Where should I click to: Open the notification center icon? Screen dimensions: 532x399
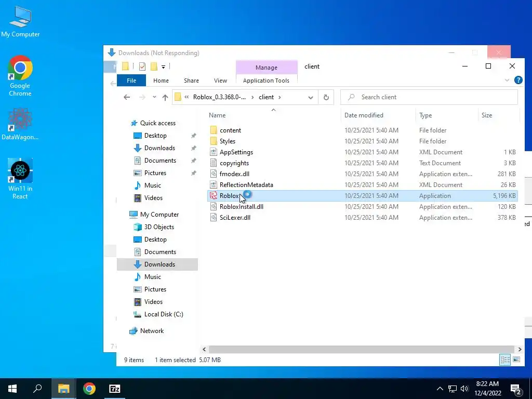click(516, 389)
